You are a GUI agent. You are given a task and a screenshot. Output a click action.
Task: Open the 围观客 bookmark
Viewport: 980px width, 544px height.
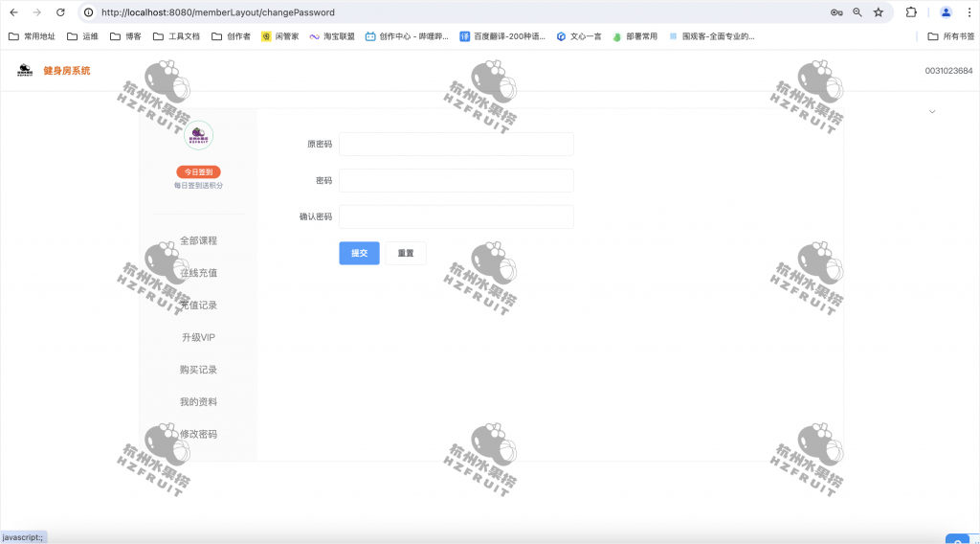pos(711,36)
